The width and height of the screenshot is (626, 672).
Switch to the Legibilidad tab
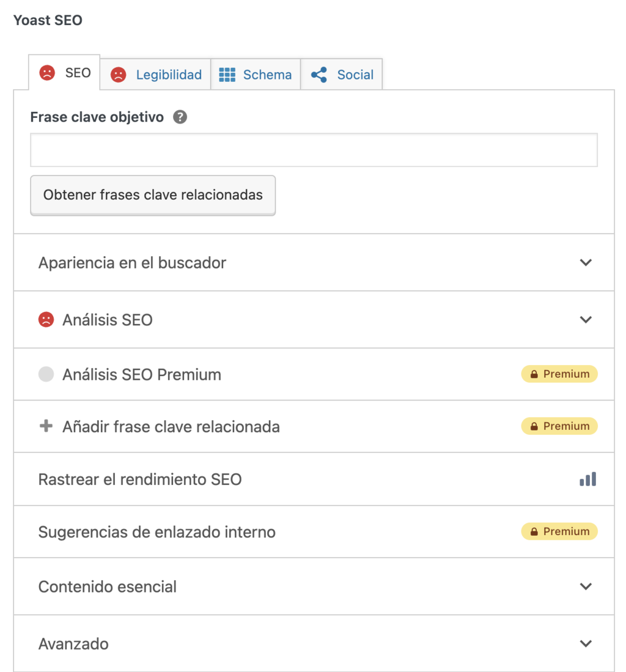155,75
